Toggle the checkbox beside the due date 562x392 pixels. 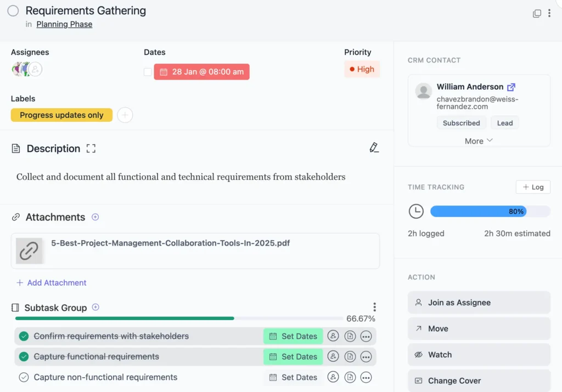pyautogui.click(x=147, y=71)
